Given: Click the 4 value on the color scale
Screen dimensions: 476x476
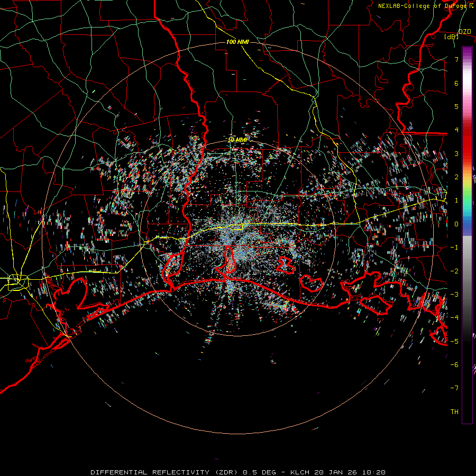Looking at the screenshot, I should pos(456,130).
